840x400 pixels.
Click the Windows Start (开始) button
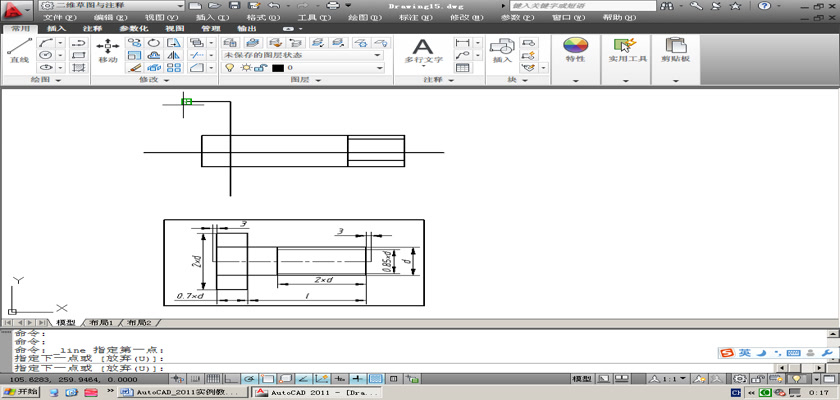20,392
